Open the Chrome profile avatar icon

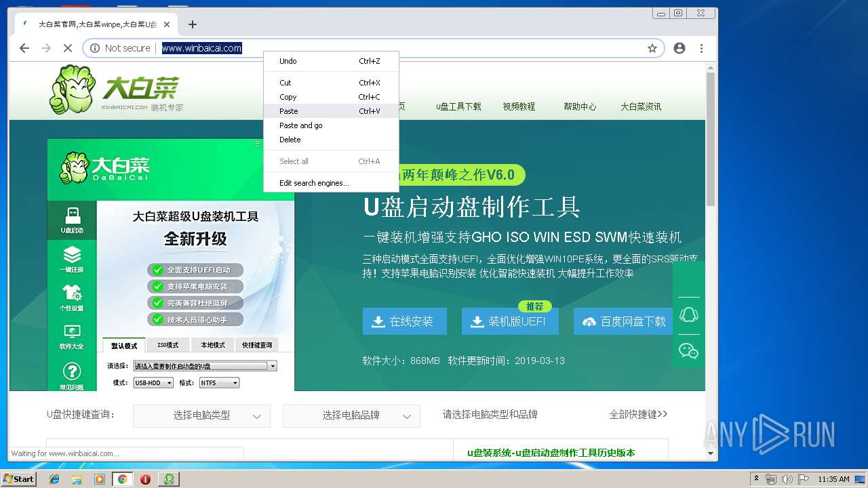click(679, 48)
